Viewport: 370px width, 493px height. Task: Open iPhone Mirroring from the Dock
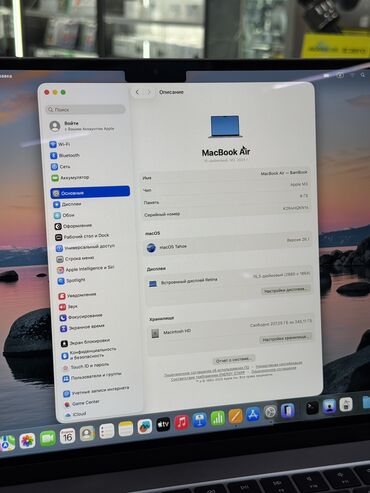point(287,410)
